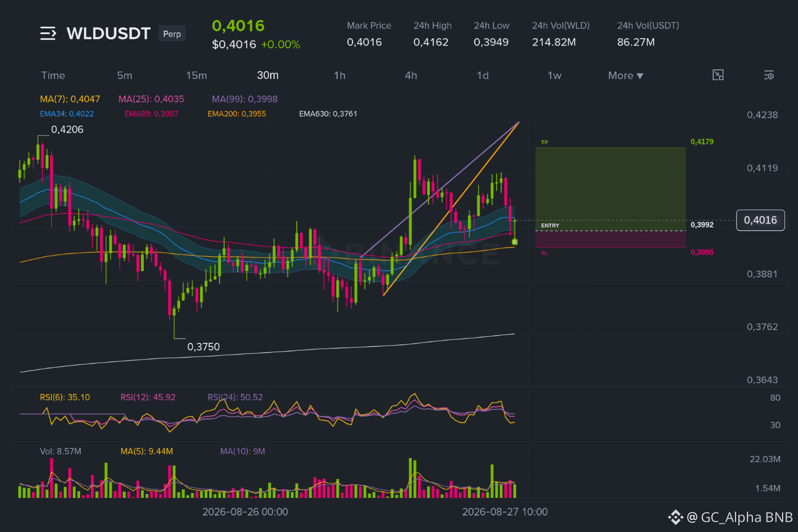Click the 24h High value 0,4162

431,42
